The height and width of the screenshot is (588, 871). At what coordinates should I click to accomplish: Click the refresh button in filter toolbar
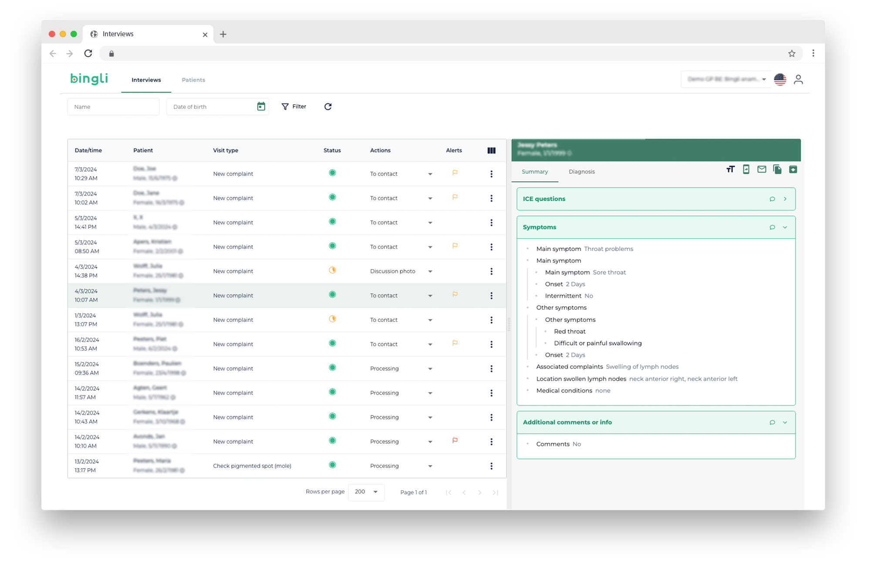[327, 106]
